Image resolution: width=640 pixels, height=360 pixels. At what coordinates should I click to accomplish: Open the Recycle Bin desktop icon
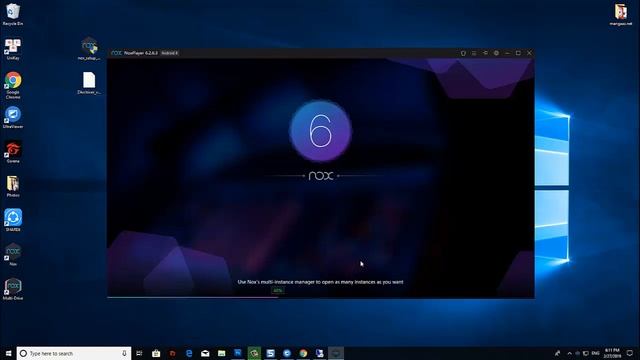pos(13,14)
